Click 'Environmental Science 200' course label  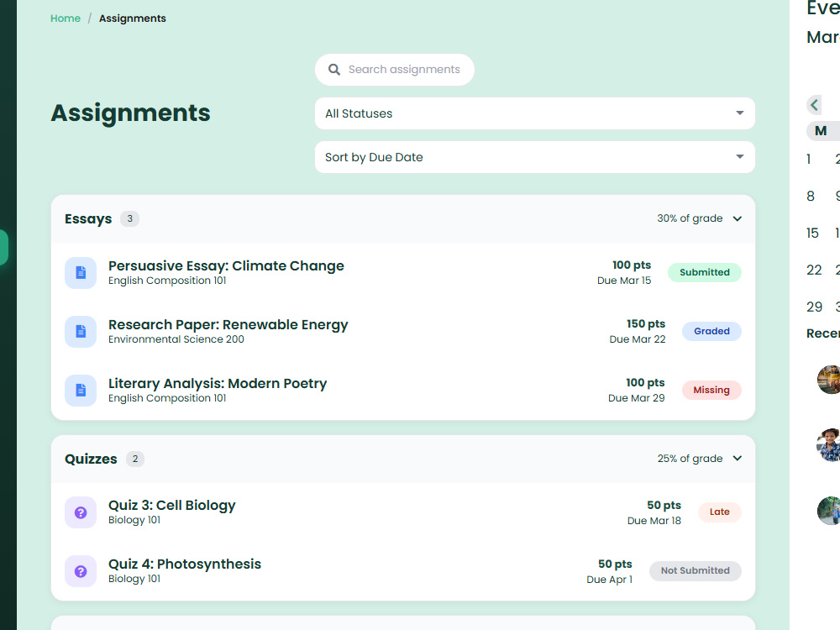pyautogui.click(x=176, y=339)
